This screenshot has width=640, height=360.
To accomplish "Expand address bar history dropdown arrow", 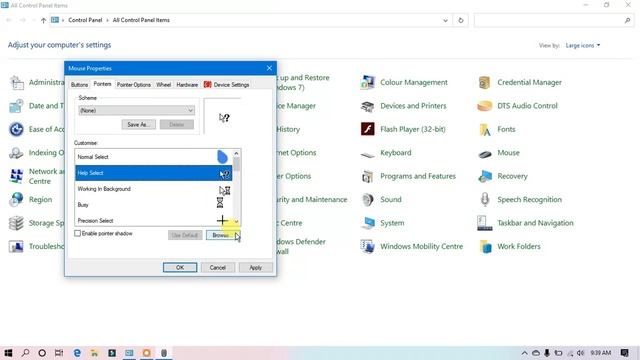I will (445, 20).
